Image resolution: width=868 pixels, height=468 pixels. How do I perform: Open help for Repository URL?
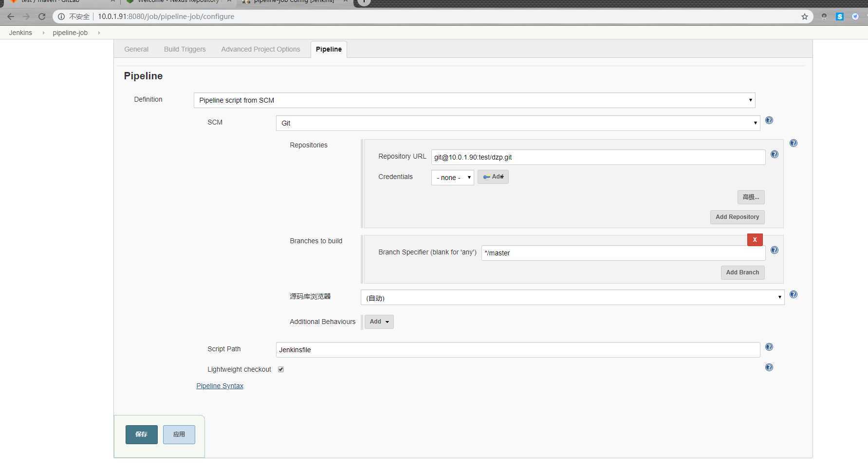pos(775,154)
